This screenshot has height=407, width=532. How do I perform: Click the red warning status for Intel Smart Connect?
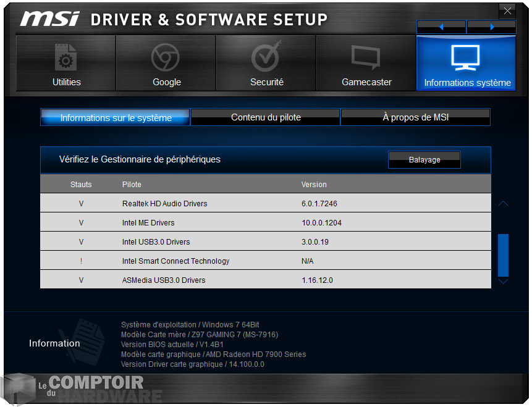point(81,261)
